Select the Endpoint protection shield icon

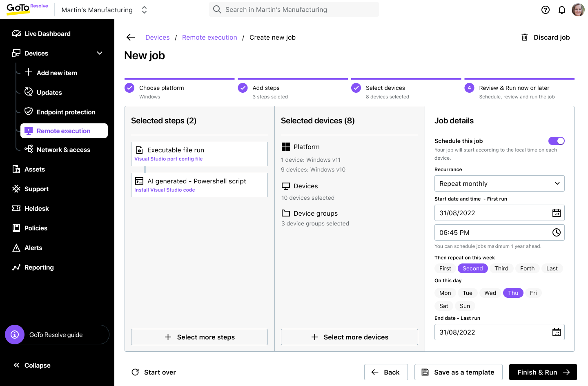tap(28, 112)
